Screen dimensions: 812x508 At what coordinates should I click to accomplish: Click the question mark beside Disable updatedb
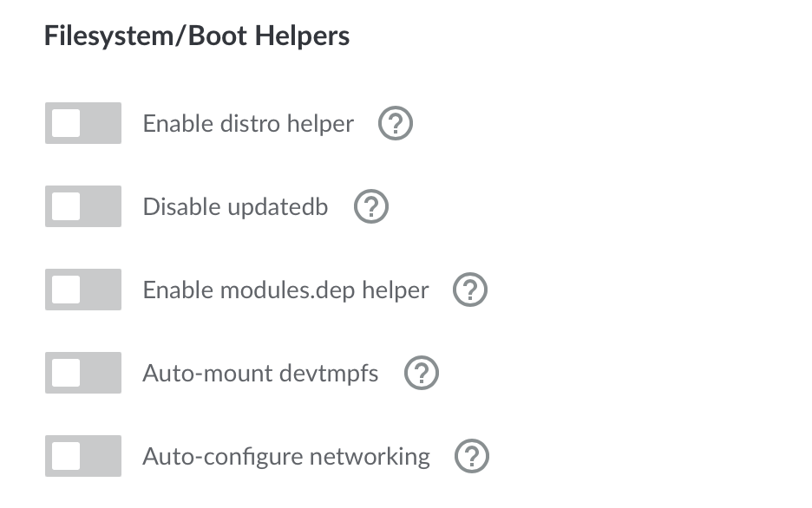tap(371, 207)
